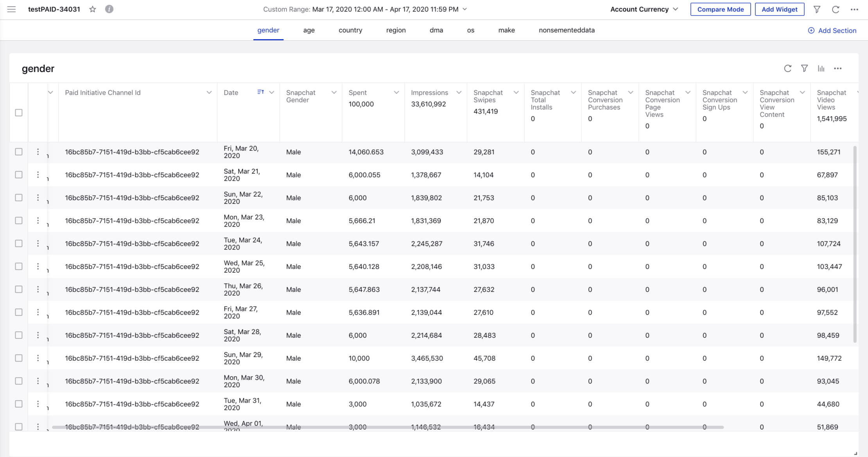Switch to the age tab
This screenshot has height=457, width=868.
[x=308, y=30]
